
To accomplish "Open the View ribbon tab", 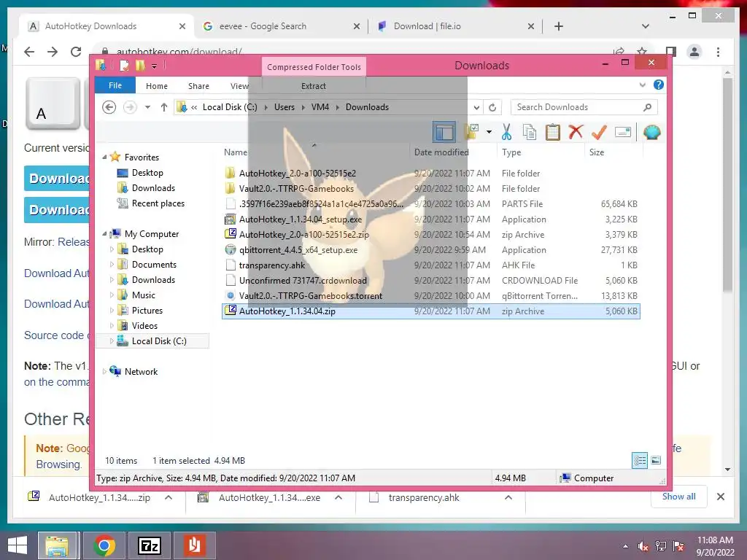I will (239, 86).
